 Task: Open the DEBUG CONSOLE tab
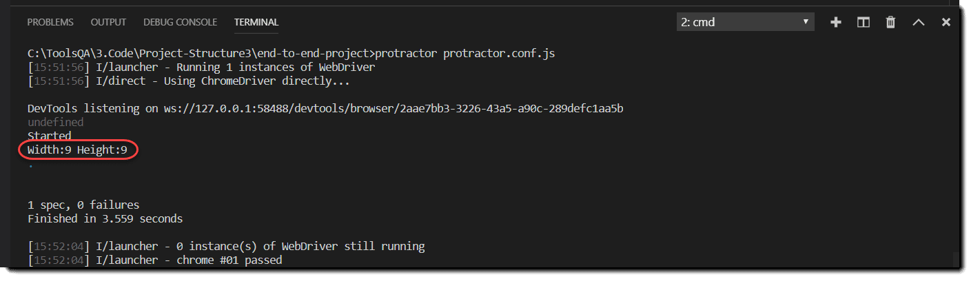click(180, 22)
